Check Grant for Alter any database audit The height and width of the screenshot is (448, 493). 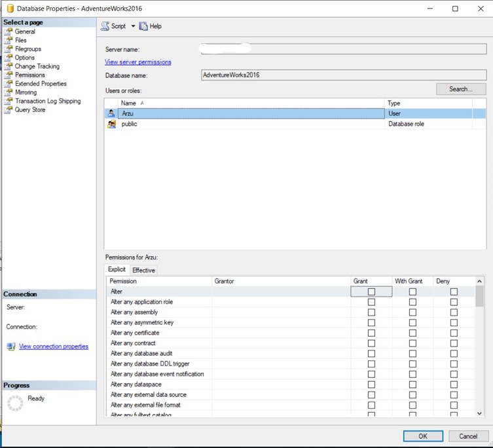coord(371,354)
